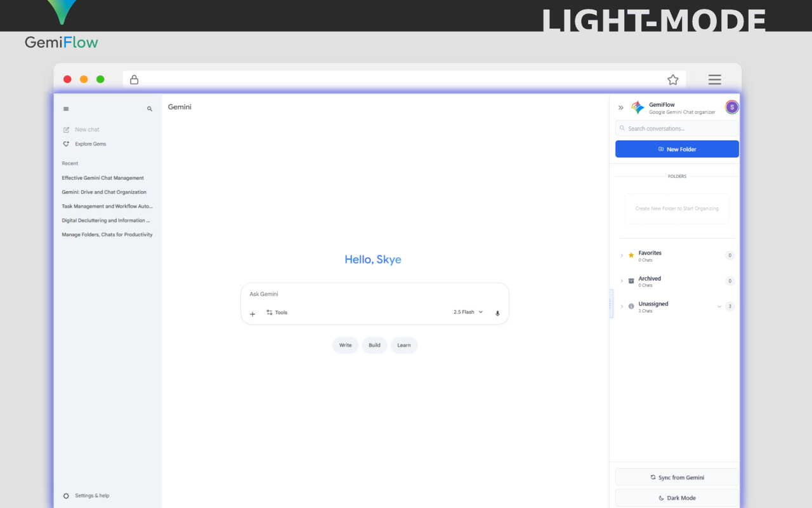Viewport: 812px width, 508px height.
Task: Click the Favorites count badge
Action: (x=730, y=255)
